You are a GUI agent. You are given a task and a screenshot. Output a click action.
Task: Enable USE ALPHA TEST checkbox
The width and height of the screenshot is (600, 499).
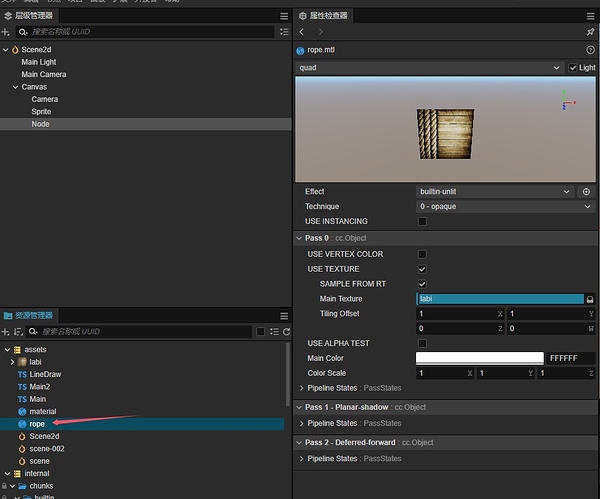pos(422,343)
